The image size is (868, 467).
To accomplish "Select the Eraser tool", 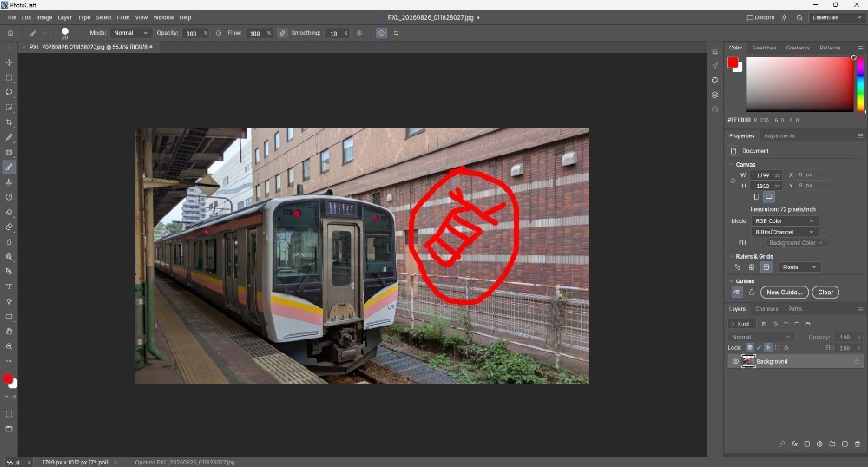I will pyautogui.click(x=9, y=212).
